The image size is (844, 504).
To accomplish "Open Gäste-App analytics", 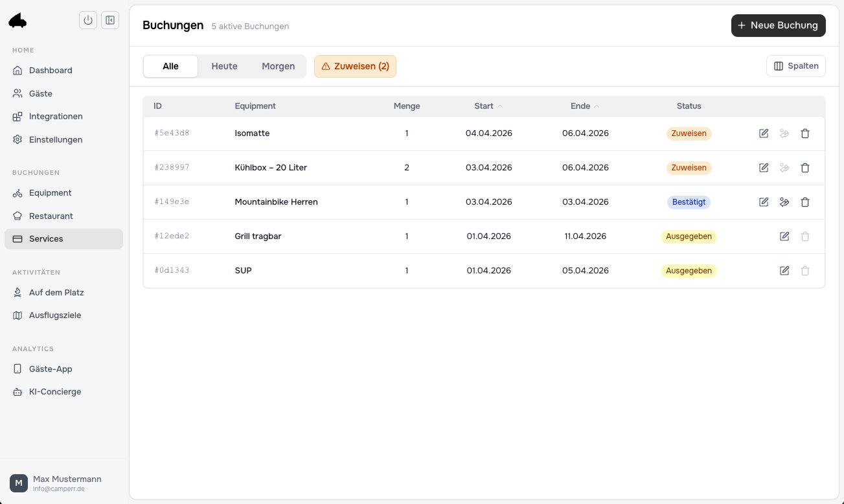I will [x=63, y=369].
